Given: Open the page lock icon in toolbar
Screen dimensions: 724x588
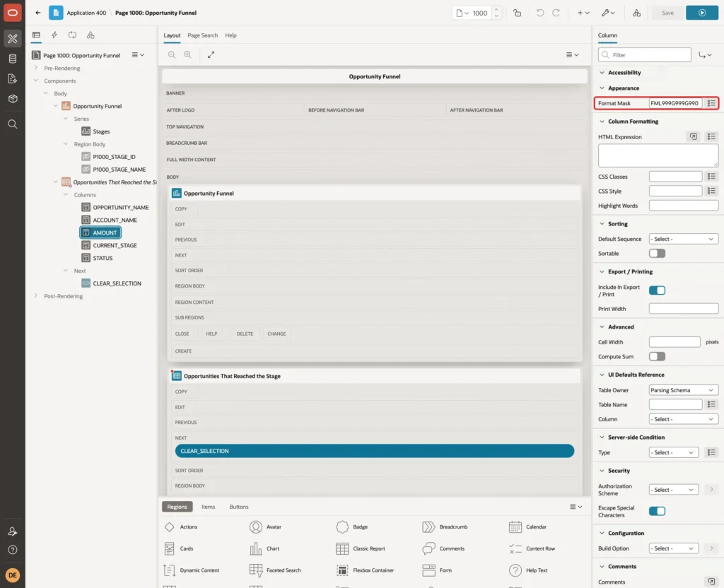Looking at the screenshot, I should 517,13.
